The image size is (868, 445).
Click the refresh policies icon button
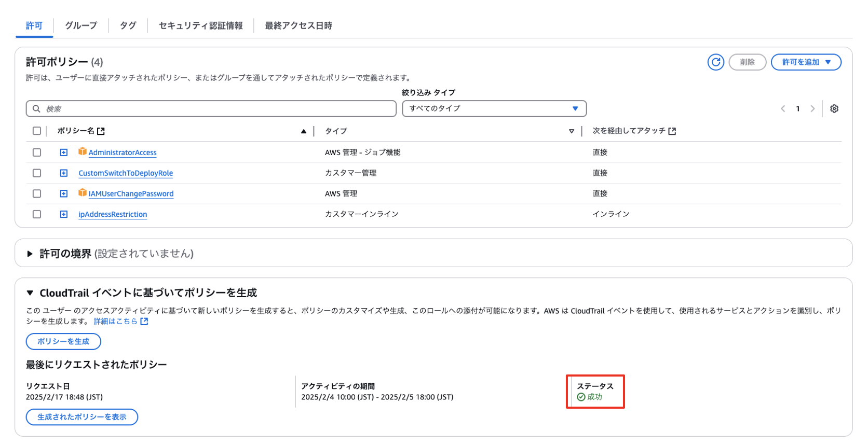click(x=715, y=62)
